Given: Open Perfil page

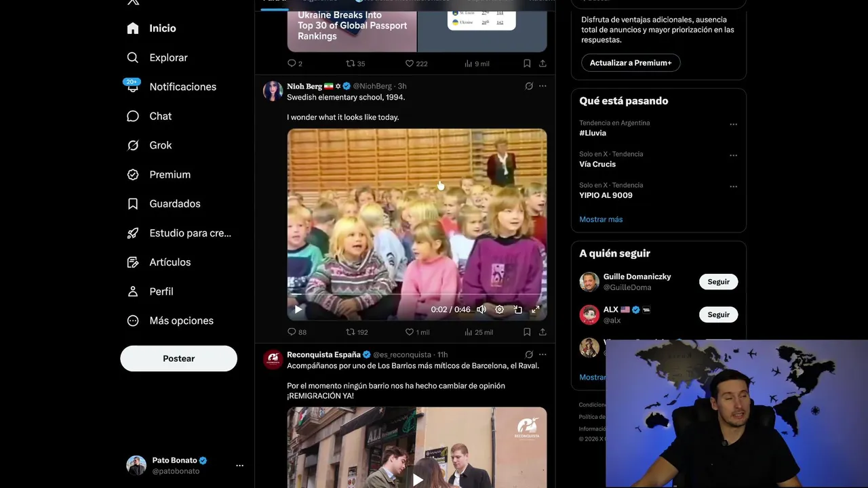Looking at the screenshot, I should tap(150, 291).
